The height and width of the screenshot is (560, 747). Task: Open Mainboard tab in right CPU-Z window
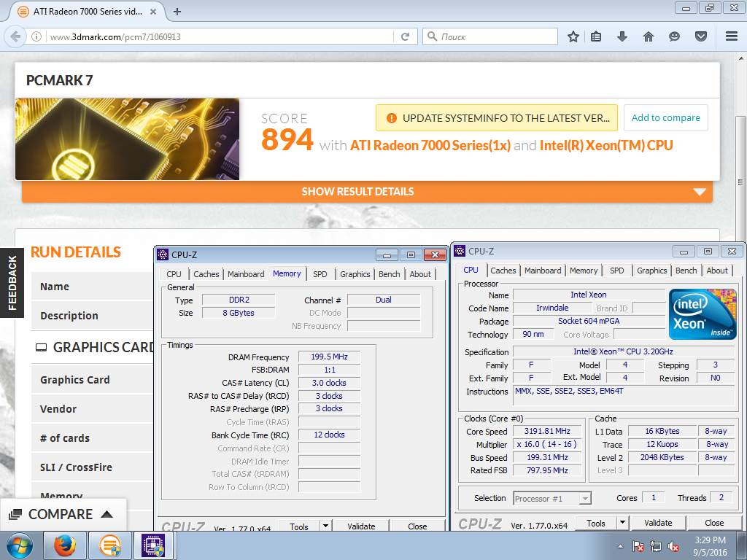tap(543, 271)
